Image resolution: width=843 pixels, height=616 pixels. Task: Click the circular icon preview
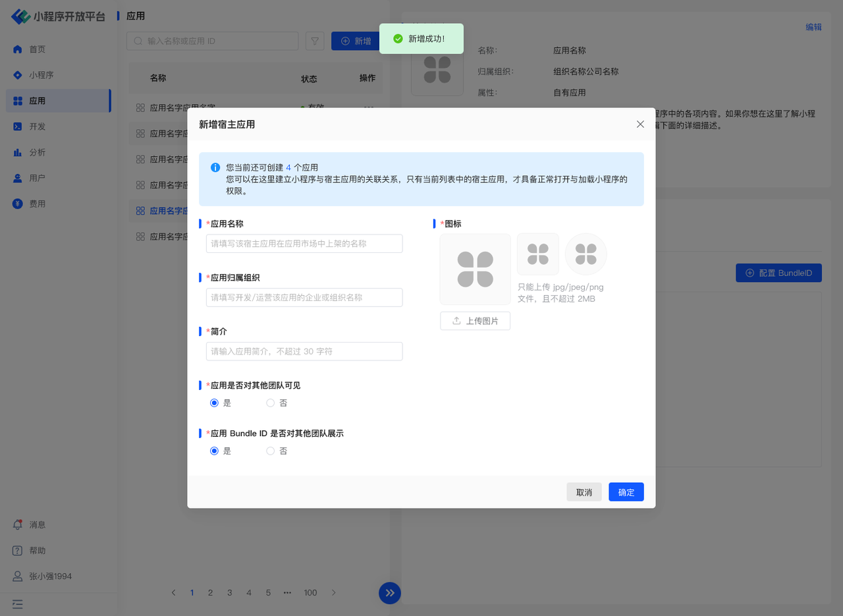585,254
